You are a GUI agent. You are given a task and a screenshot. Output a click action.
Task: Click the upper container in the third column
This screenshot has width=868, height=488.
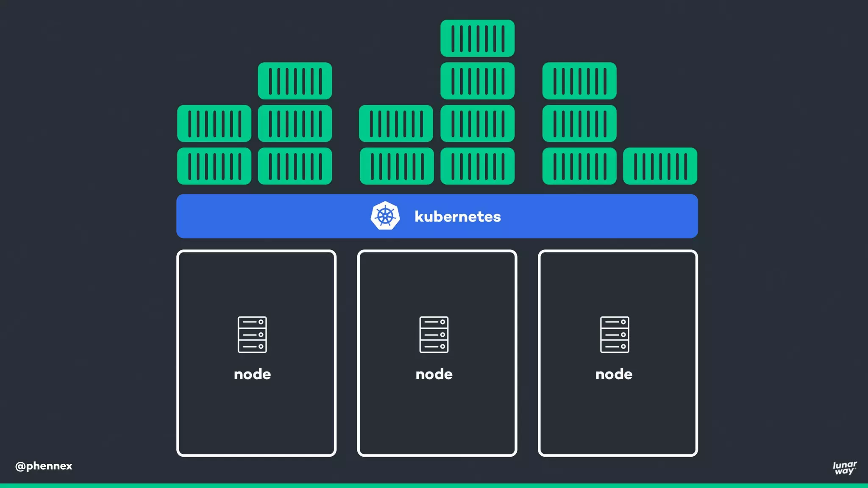396,123
